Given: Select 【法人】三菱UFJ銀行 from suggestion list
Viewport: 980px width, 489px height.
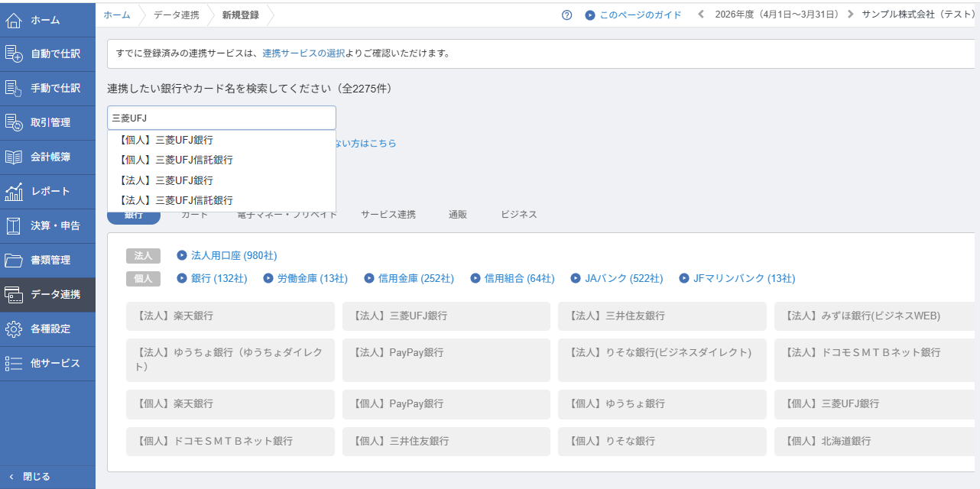Looking at the screenshot, I should (222, 180).
